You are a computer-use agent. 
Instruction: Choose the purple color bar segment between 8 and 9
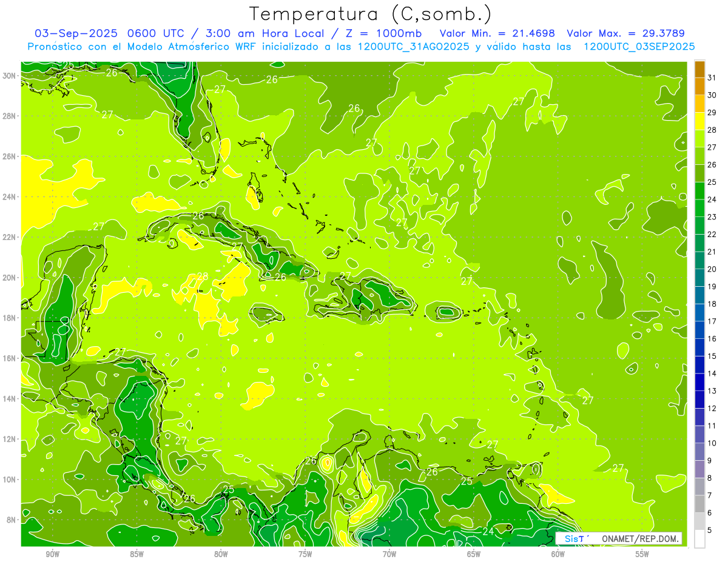(699, 469)
